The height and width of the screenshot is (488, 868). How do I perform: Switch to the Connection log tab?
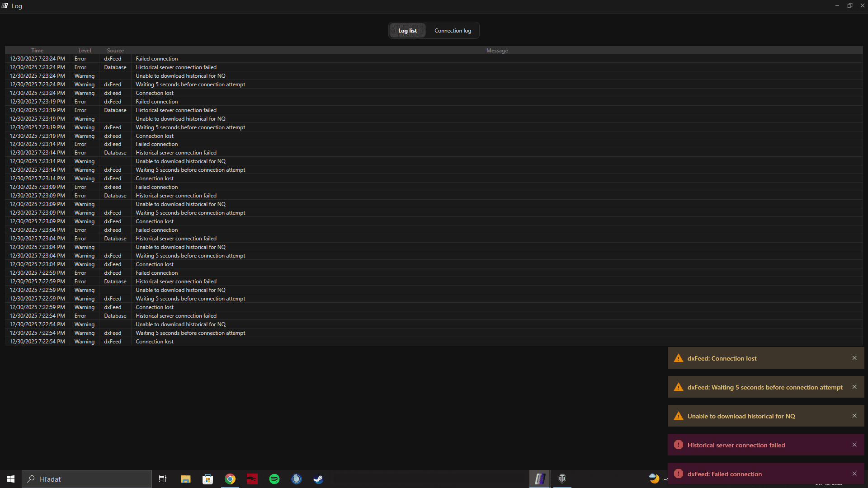point(453,31)
